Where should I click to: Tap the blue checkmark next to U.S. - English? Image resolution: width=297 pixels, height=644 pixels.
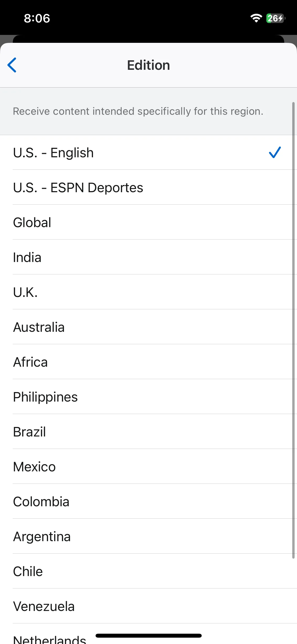pyautogui.click(x=275, y=153)
